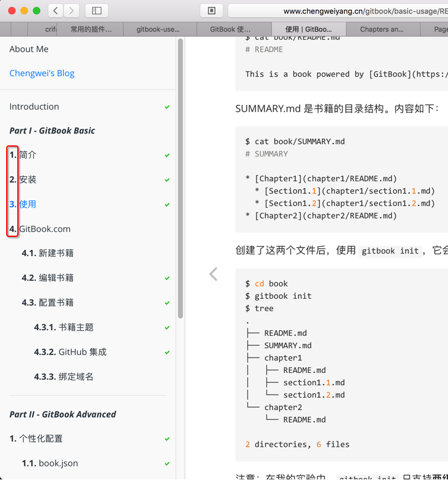Open section 4.3.3. 绑定域名
Screen dimensions: 448x480
[x=64, y=377]
